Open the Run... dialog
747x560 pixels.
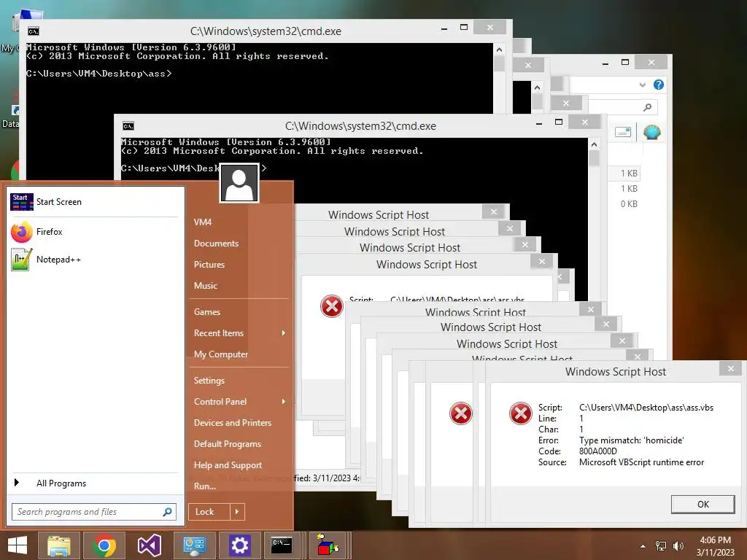click(205, 486)
